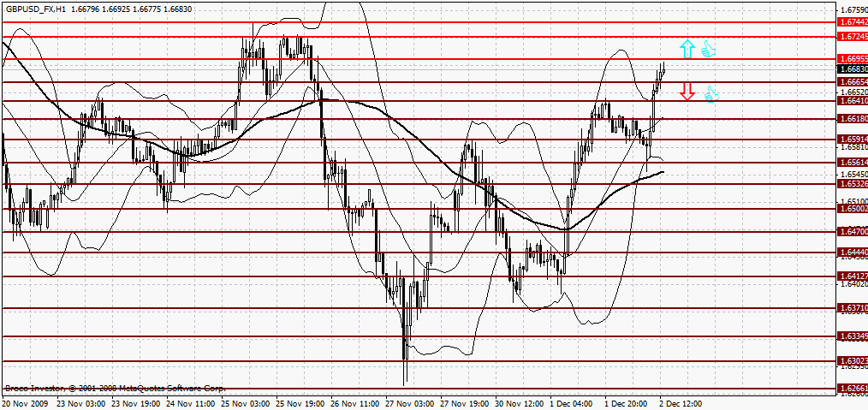The height and width of the screenshot is (410, 868).
Task: Select the 1.65914 level price label
Action: coord(853,140)
